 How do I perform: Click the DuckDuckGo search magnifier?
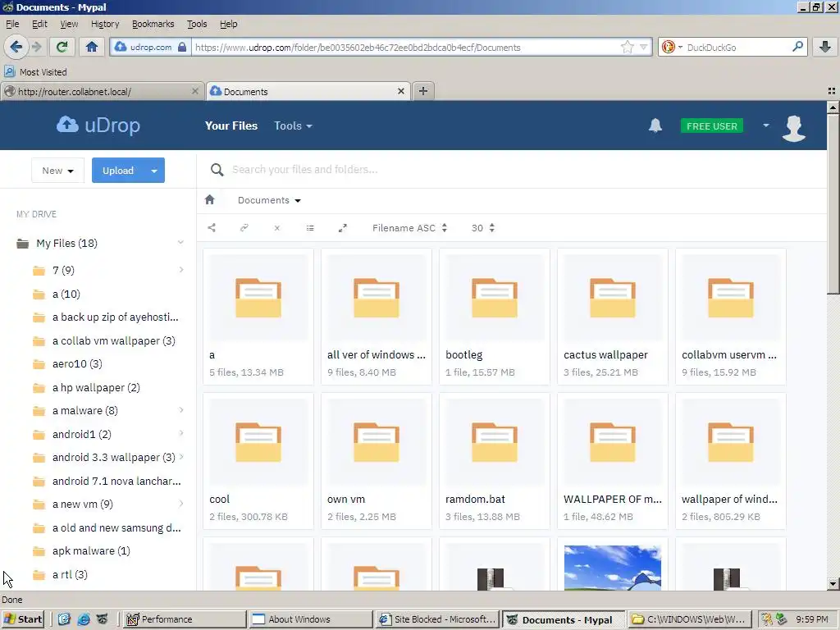[x=797, y=47]
